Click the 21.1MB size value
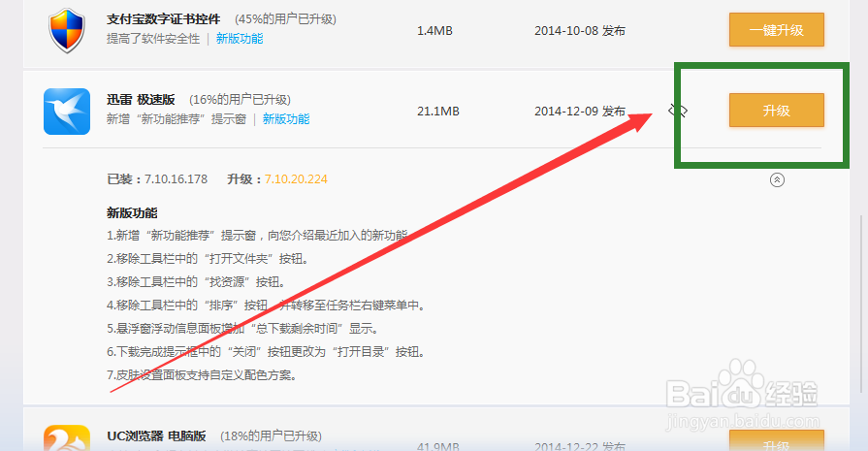This screenshot has width=868, height=451. click(437, 112)
